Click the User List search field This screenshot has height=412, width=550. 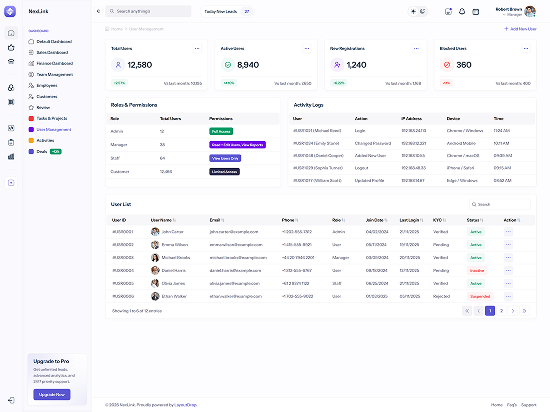(x=500, y=204)
